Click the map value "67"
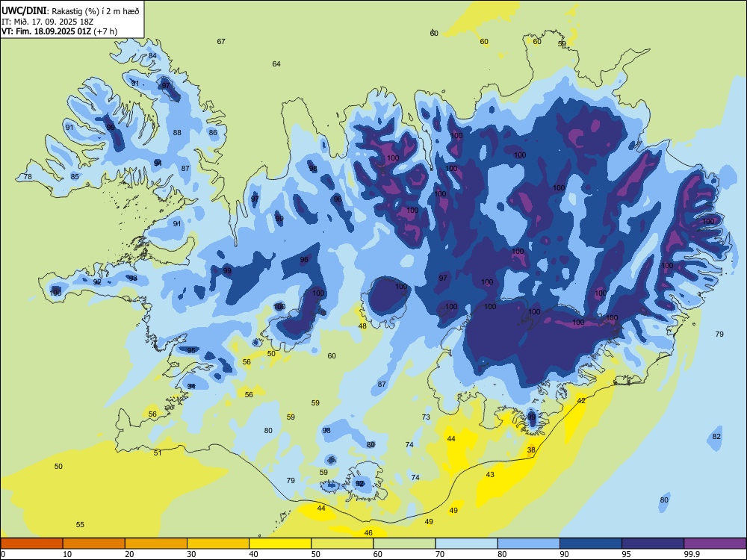747x560 pixels. click(221, 41)
